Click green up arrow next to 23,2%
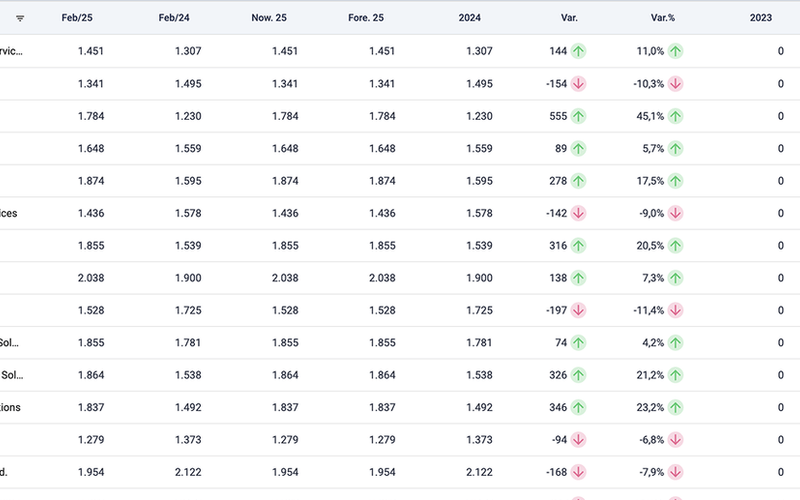800x500 pixels. (x=676, y=407)
